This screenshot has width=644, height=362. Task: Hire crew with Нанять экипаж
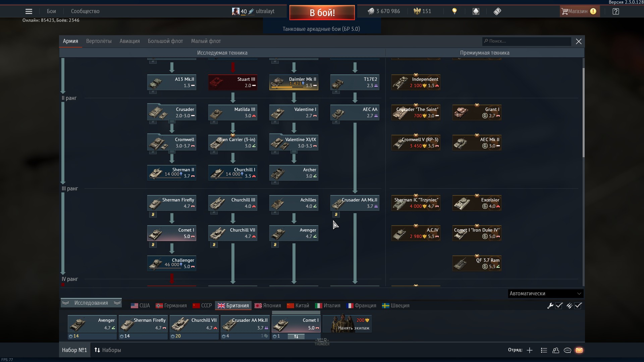347,323
